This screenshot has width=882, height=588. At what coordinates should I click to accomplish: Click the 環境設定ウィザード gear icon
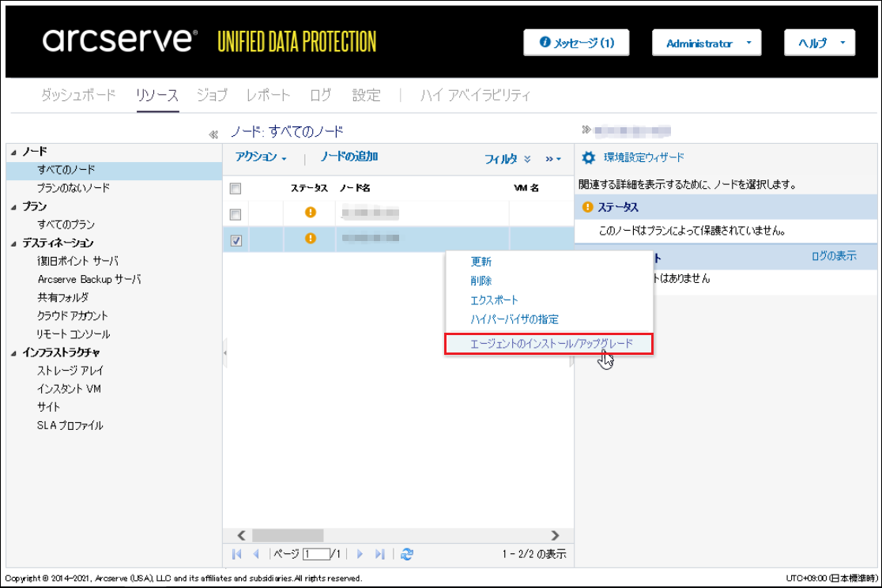coord(588,157)
